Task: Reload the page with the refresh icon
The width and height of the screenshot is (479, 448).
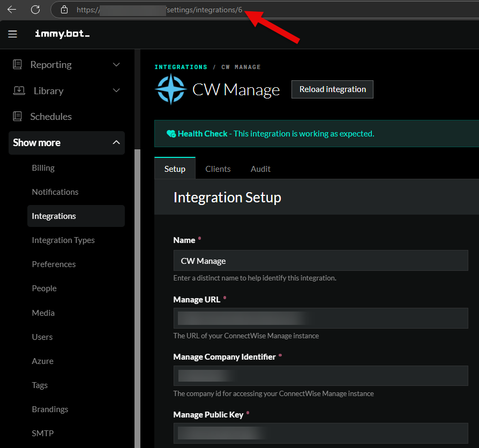Action: tap(35, 10)
